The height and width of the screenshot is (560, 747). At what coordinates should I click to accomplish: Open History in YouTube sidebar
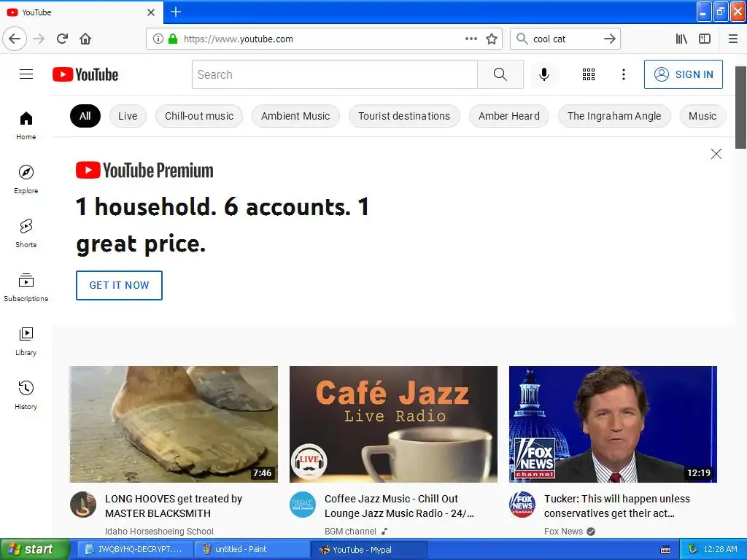coord(26,395)
